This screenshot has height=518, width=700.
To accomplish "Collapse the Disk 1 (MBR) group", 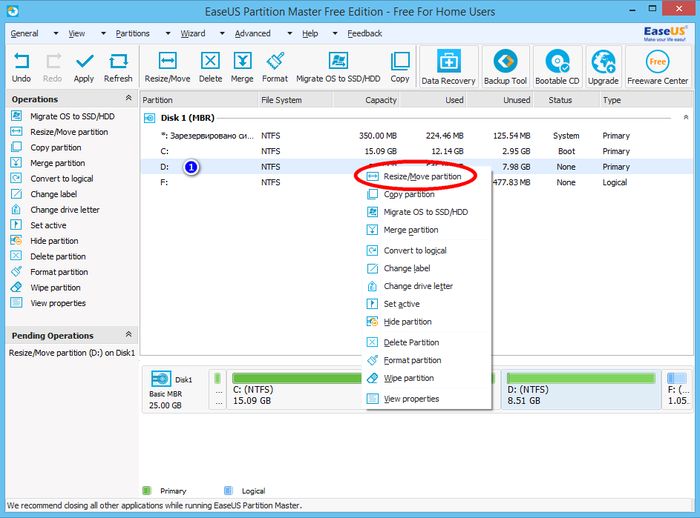I will [x=686, y=117].
